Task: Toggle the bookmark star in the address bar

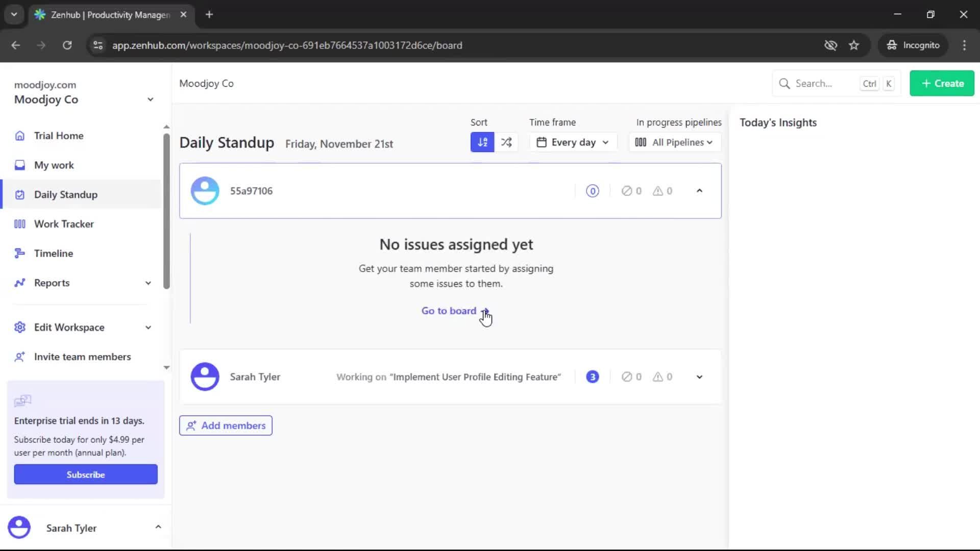Action: pos(854,45)
